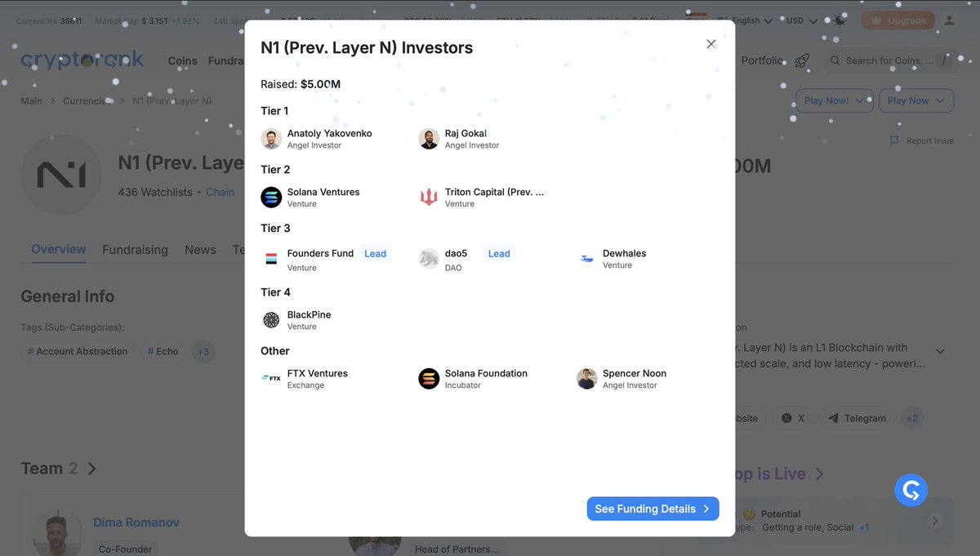Click the Lead badge next to dao5
This screenshot has height=556, width=980.
click(499, 254)
